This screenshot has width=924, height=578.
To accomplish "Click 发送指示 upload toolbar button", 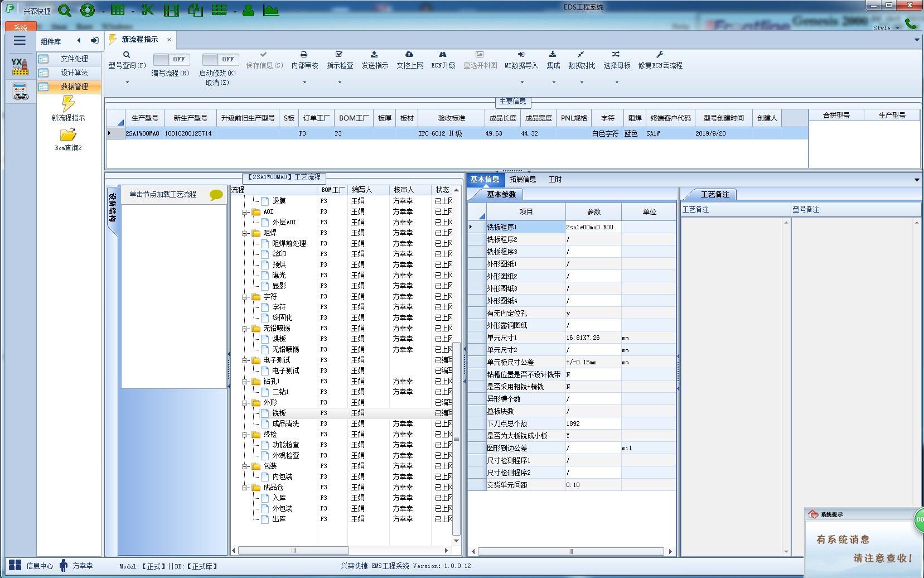I will pos(375,60).
